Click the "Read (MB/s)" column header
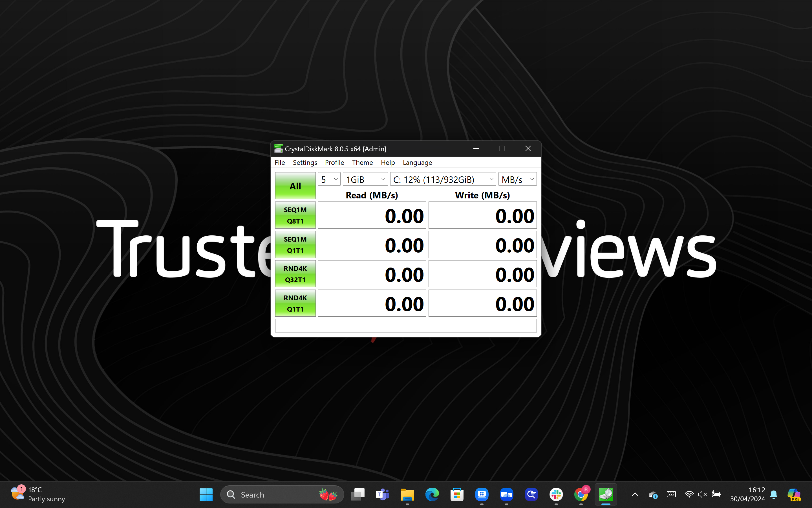Screen dimensions: 812x508 [x=372, y=195]
